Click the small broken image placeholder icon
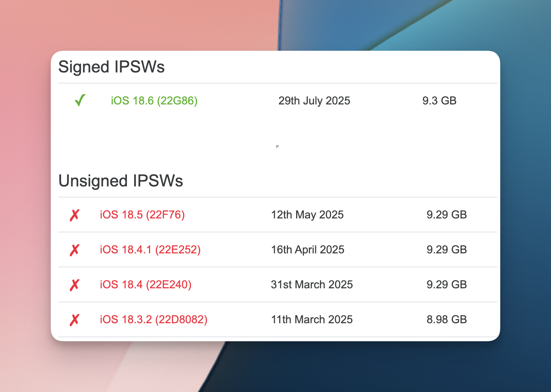This screenshot has width=551, height=392. pyautogui.click(x=278, y=147)
